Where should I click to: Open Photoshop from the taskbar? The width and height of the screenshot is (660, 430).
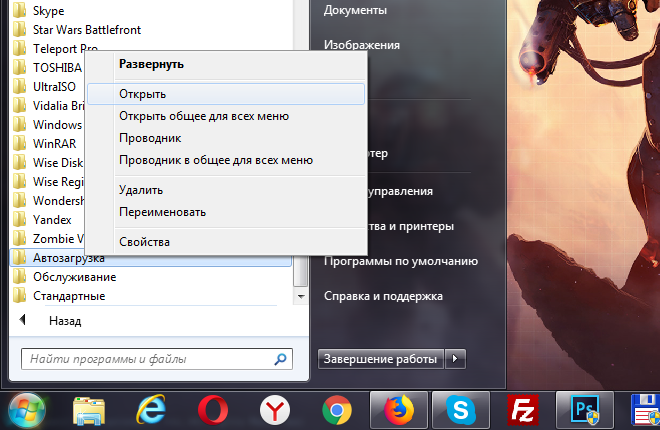[583, 410]
